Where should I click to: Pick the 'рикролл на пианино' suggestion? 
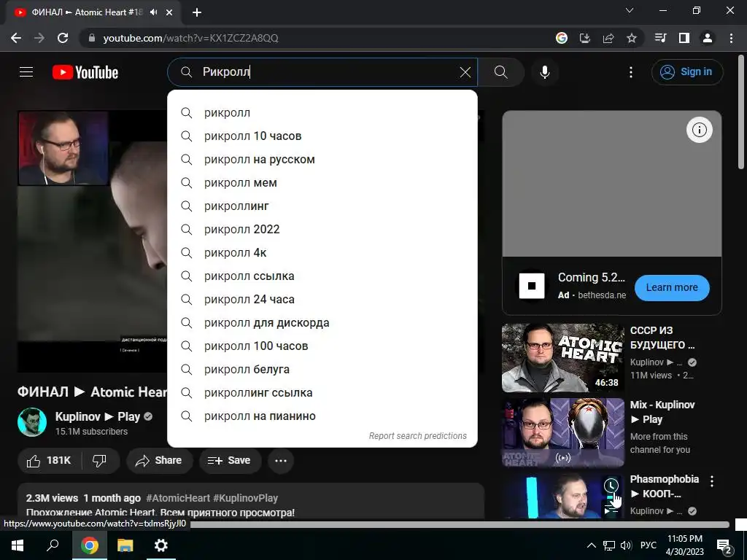pos(322,416)
